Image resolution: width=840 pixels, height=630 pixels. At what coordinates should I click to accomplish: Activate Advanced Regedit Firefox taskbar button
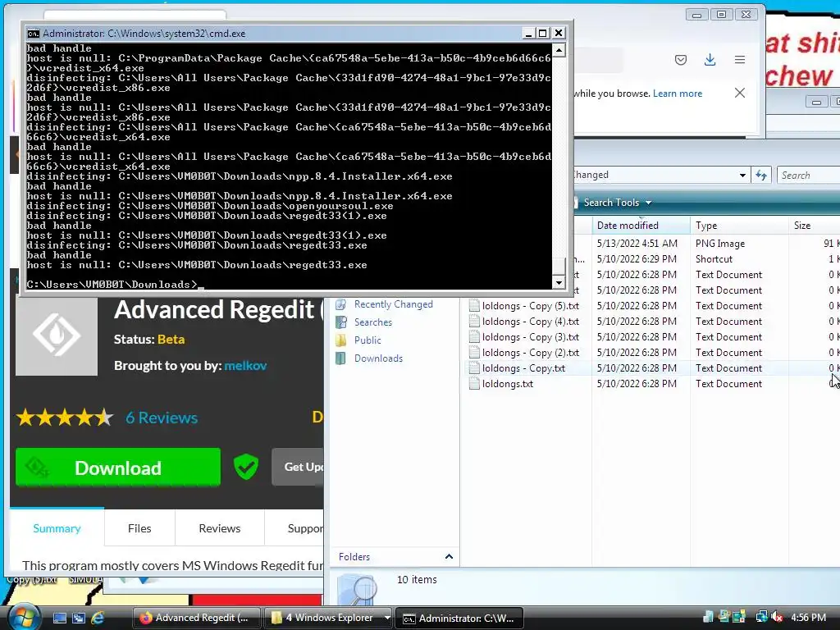[x=196, y=618]
